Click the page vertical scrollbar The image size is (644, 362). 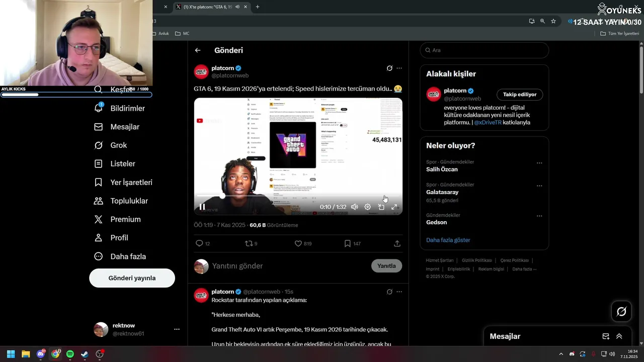click(x=641, y=69)
